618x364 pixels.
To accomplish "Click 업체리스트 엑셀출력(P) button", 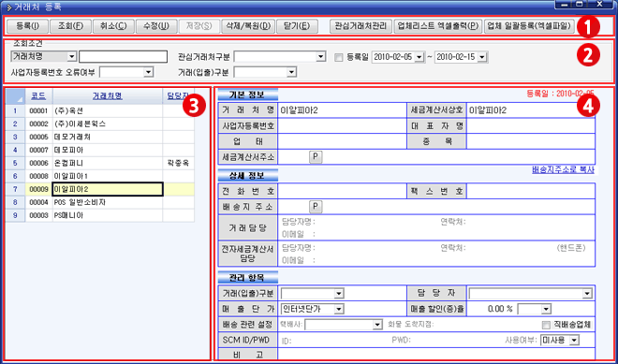I will tap(438, 26).
